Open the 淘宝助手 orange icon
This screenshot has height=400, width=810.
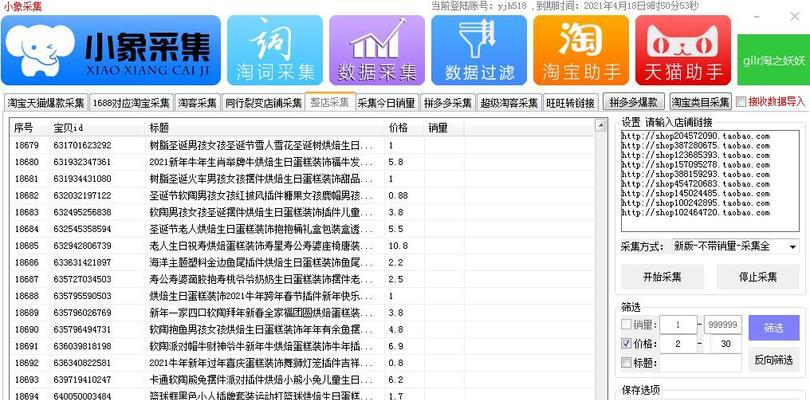[581, 50]
